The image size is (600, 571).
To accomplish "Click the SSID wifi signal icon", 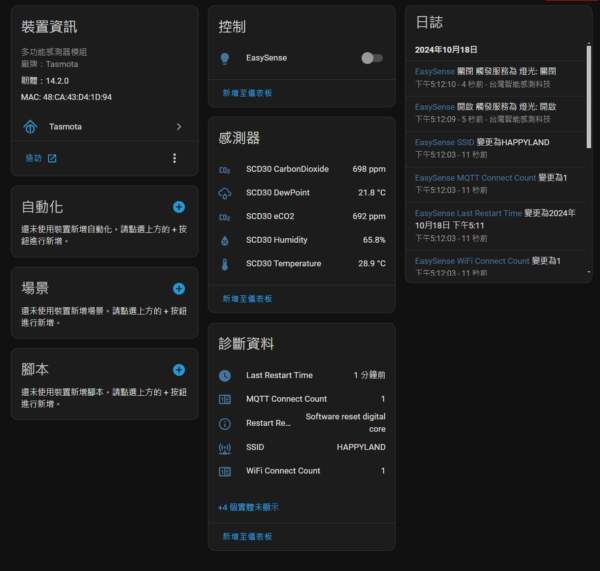I will [225, 447].
